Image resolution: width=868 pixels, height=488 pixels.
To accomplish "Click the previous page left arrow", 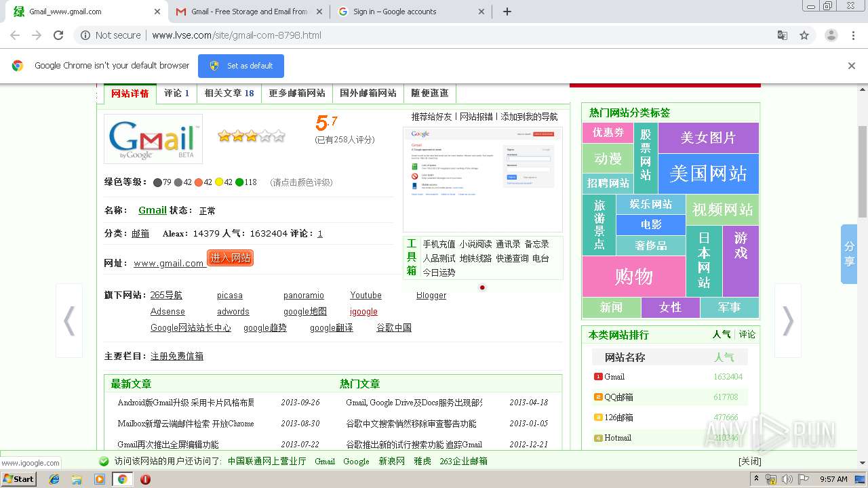I will (x=69, y=321).
